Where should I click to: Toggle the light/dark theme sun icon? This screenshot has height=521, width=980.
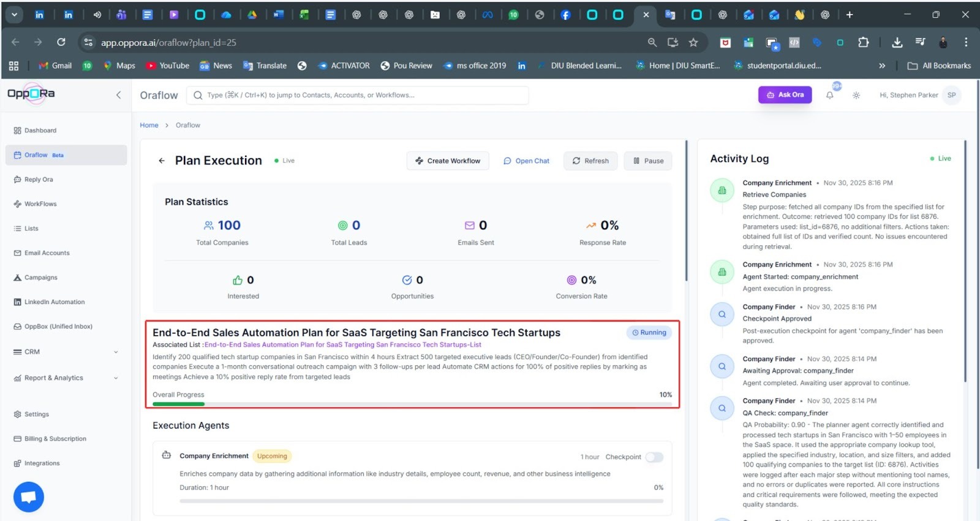click(856, 96)
